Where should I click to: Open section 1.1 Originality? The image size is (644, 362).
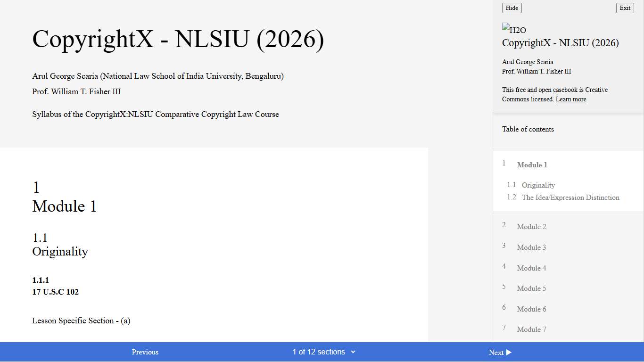538,185
